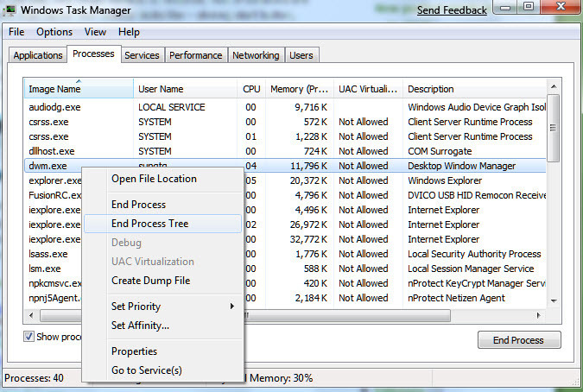Click the Local Security Authority Process description
This screenshot has width=583, height=392.
coord(474,254)
